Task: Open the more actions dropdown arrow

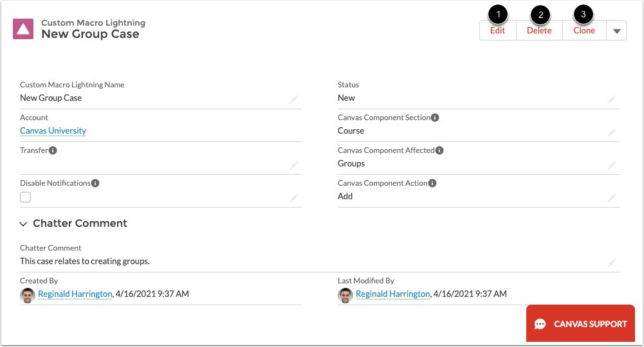Action: pyautogui.click(x=616, y=31)
